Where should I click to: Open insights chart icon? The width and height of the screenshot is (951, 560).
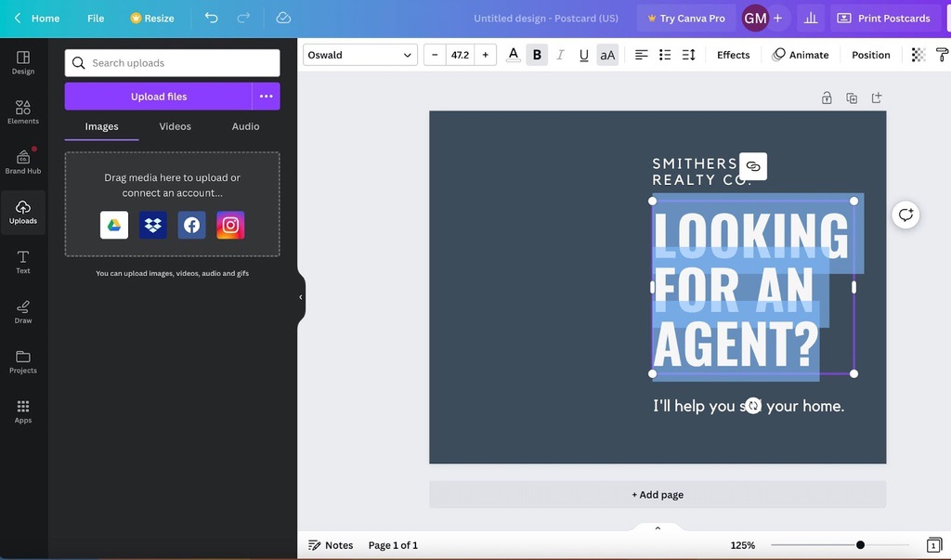[x=811, y=19]
